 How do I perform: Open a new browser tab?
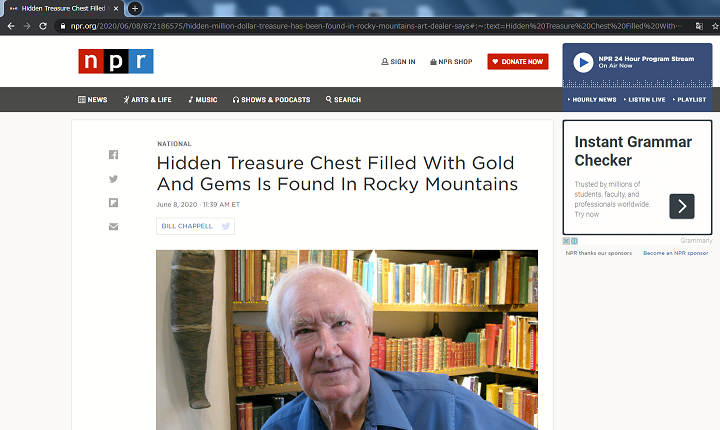(135, 8)
